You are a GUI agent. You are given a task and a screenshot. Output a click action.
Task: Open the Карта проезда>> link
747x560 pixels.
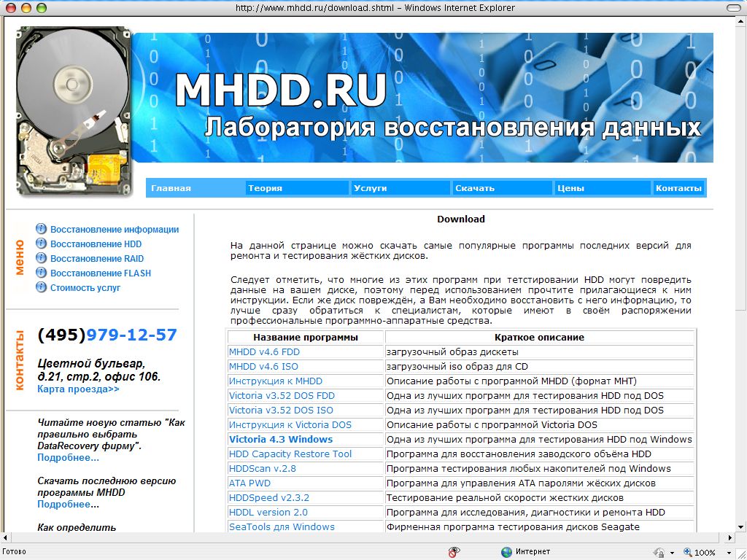click(78, 389)
